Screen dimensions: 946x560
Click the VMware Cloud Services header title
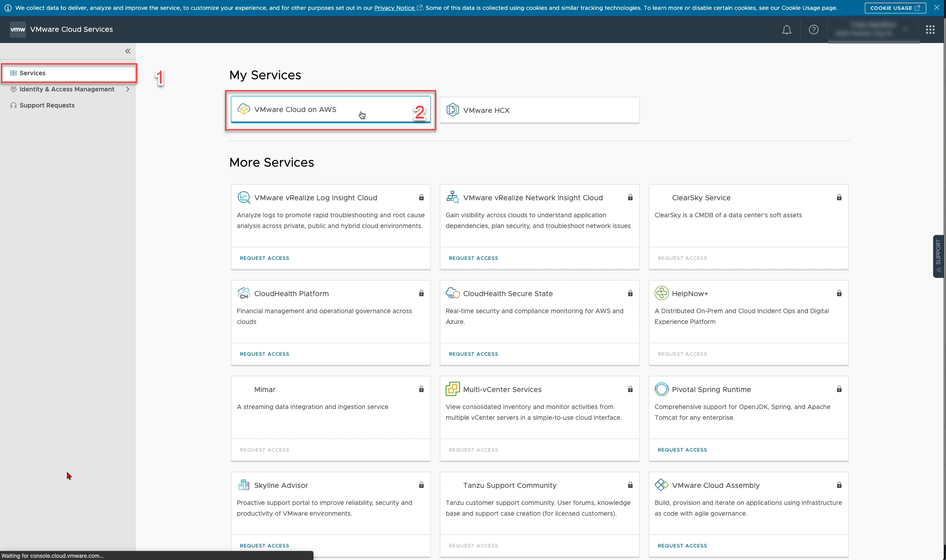[x=71, y=30]
